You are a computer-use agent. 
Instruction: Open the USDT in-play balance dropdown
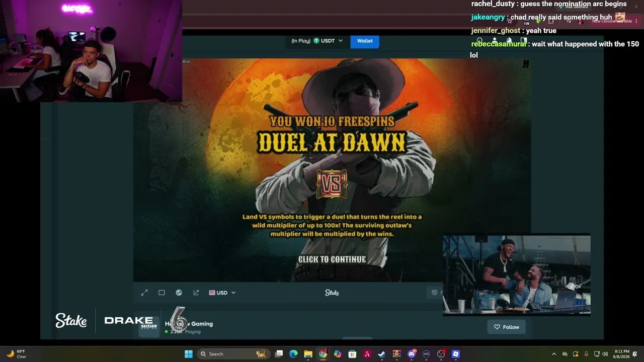point(317,41)
